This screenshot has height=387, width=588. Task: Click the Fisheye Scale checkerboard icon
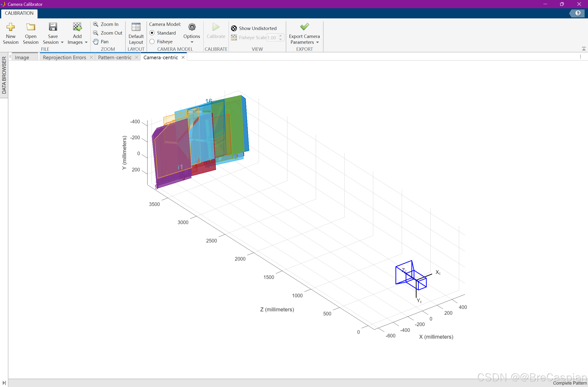(x=234, y=37)
